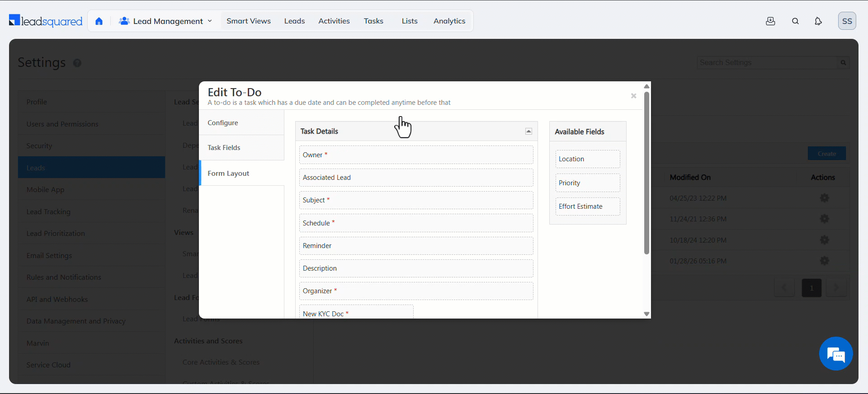Open Security settings
The height and width of the screenshot is (394, 868).
[91, 146]
